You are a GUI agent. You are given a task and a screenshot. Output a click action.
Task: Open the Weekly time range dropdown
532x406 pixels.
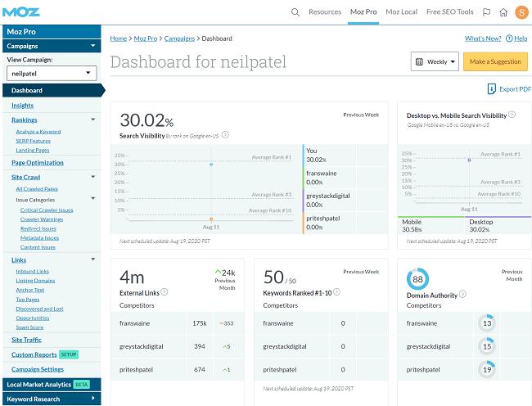tap(435, 61)
